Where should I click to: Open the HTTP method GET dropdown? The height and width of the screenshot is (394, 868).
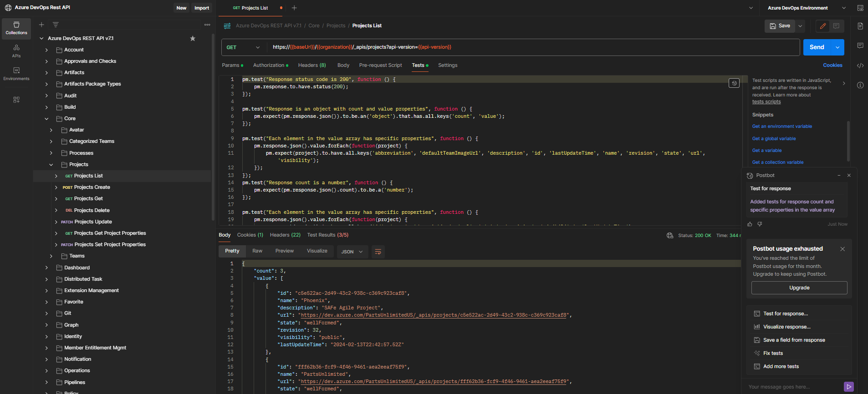(x=243, y=47)
